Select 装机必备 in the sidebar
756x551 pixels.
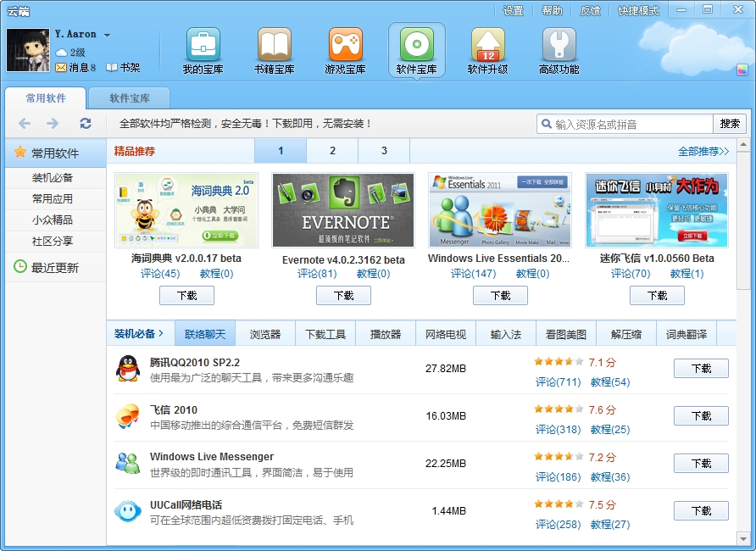click(53, 177)
